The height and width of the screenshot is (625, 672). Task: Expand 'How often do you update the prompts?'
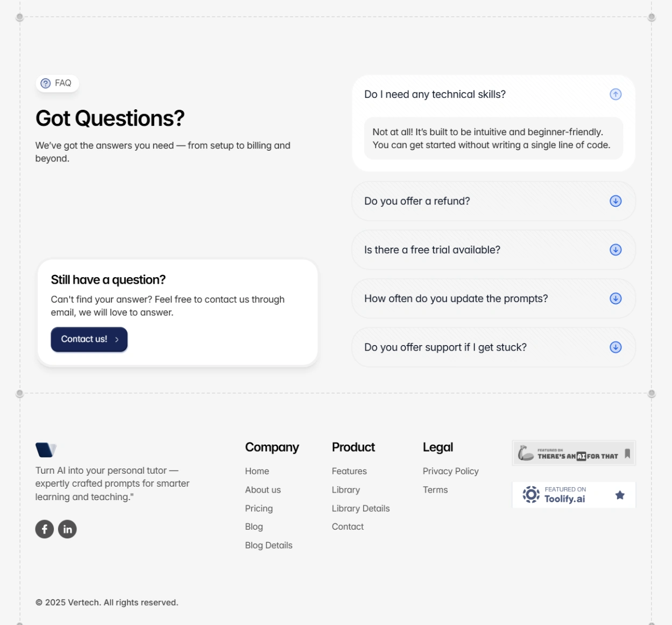[x=615, y=298]
